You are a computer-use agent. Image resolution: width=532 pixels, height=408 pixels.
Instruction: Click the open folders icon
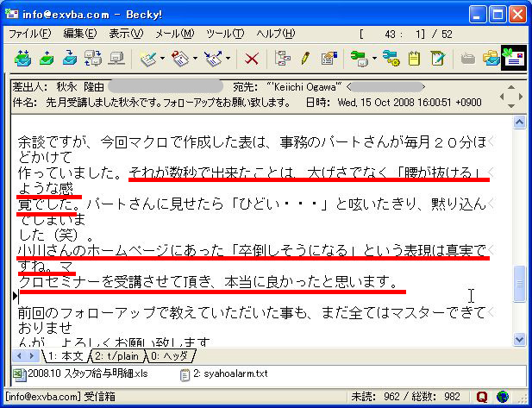pyautogui.click(x=491, y=58)
